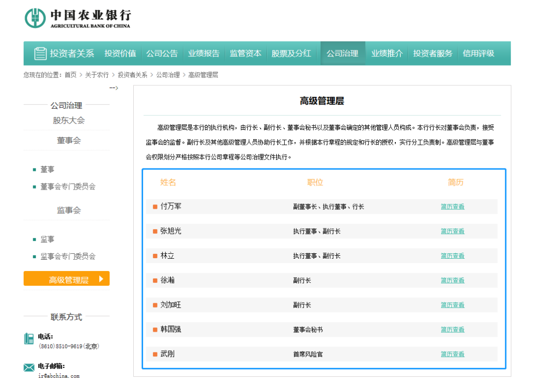This screenshot has height=392, width=533.
Task: View 简历查看 for 韩国强
Action: click(x=453, y=329)
